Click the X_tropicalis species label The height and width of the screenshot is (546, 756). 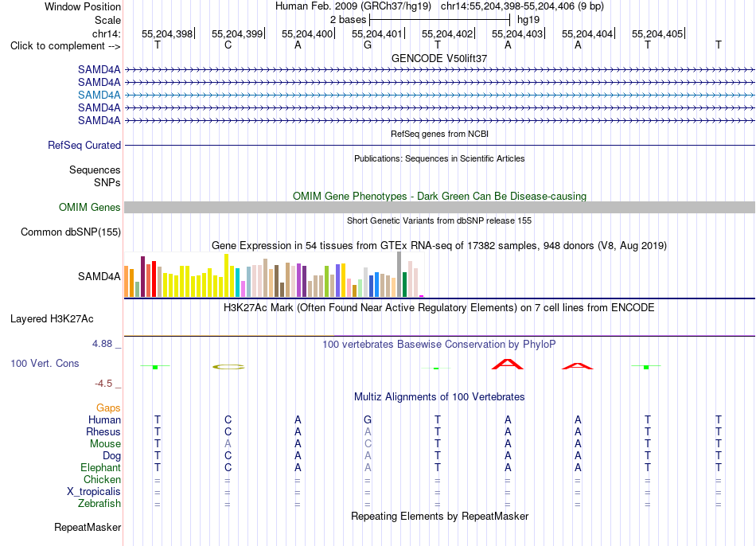(94, 492)
